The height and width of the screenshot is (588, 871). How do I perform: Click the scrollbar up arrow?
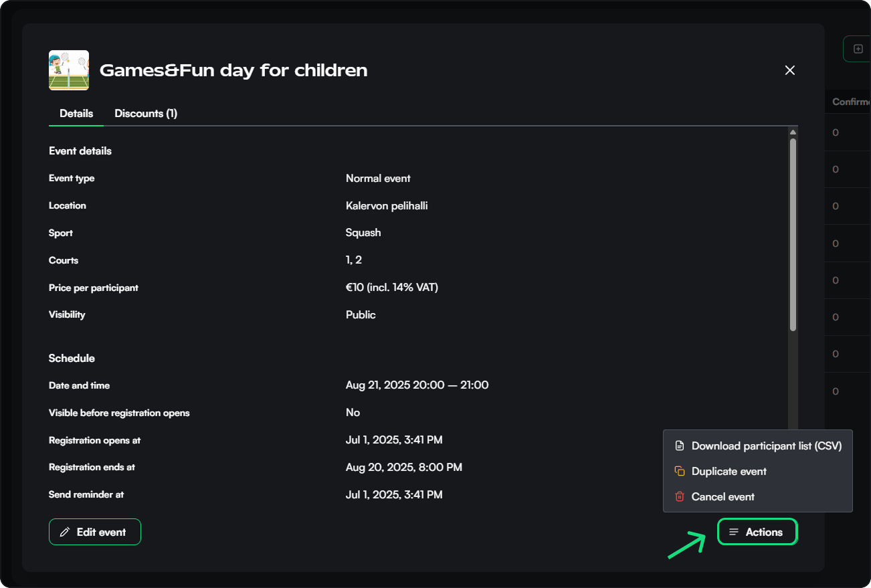(x=793, y=132)
